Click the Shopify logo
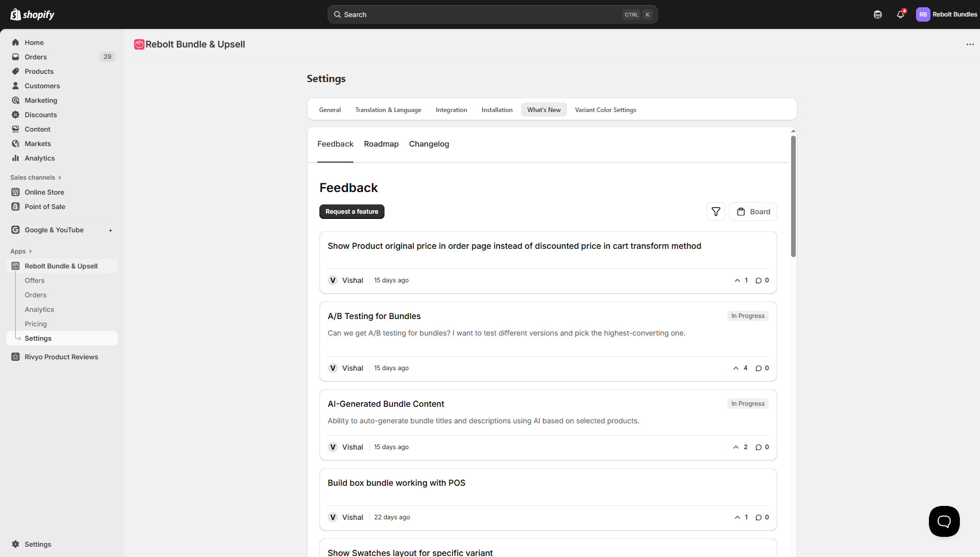This screenshot has height=557, width=980. 32,14
